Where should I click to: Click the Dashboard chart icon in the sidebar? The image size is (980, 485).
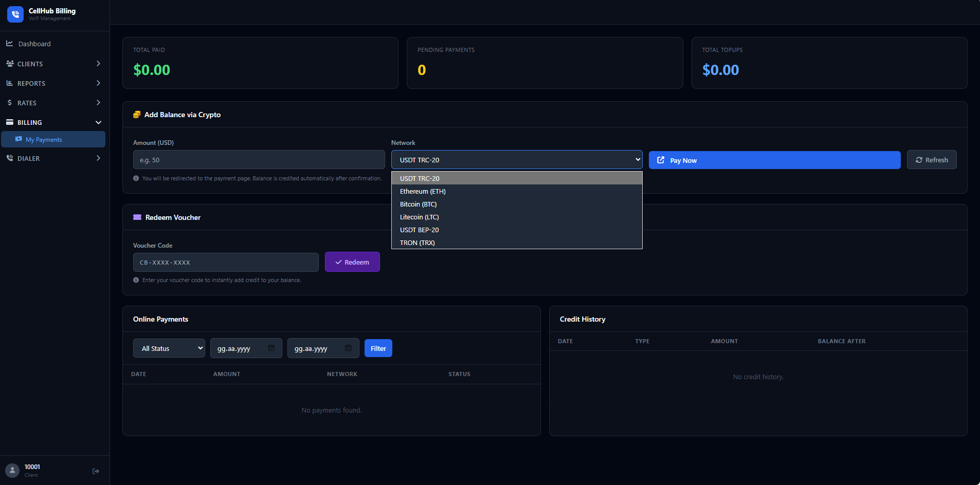tap(10, 44)
